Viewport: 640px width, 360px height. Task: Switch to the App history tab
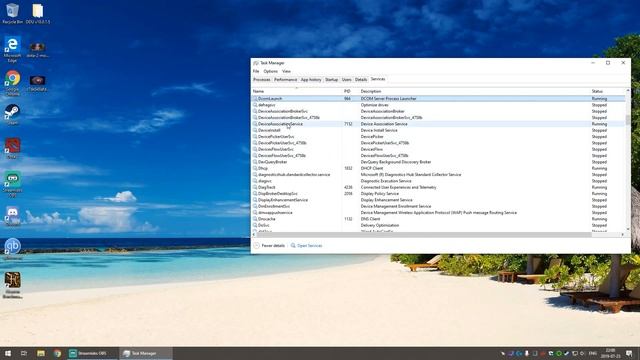click(x=311, y=80)
